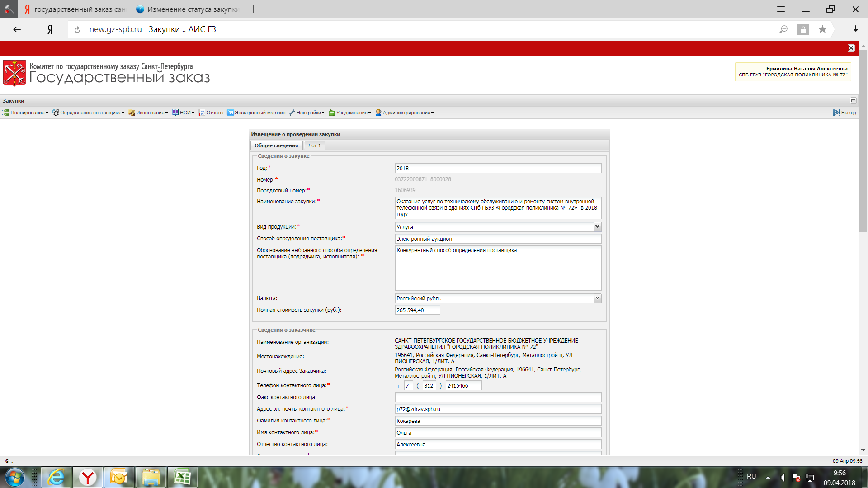
Task: Click the network tray icon
Action: tap(810, 478)
